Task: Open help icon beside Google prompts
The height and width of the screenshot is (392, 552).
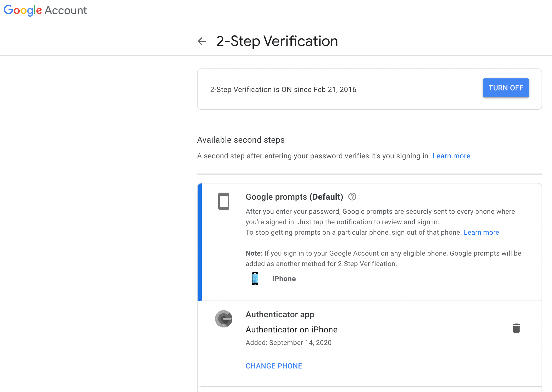Action: [x=352, y=197]
